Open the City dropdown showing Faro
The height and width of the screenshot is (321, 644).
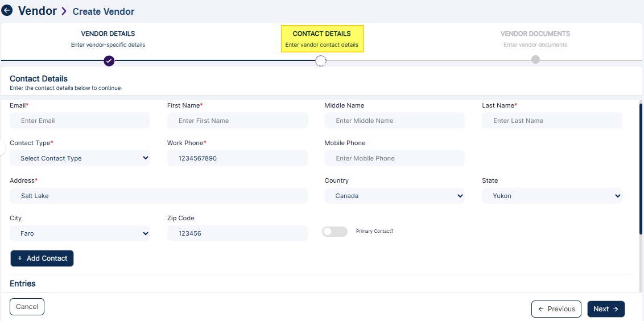point(80,233)
